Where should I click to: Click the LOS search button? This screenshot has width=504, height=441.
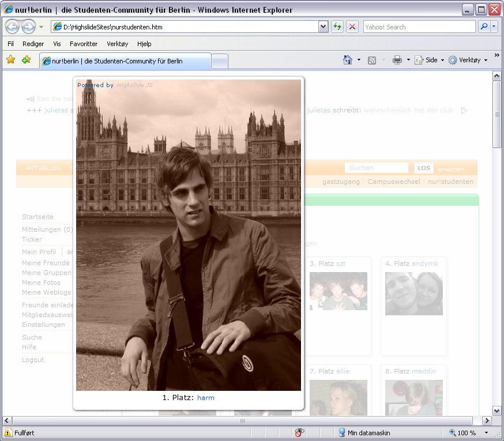[424, 168]
